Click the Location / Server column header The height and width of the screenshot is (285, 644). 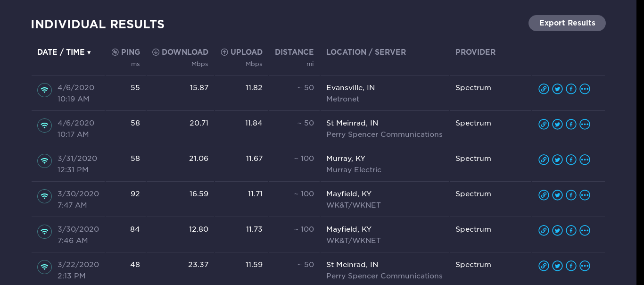click(366, 52)
